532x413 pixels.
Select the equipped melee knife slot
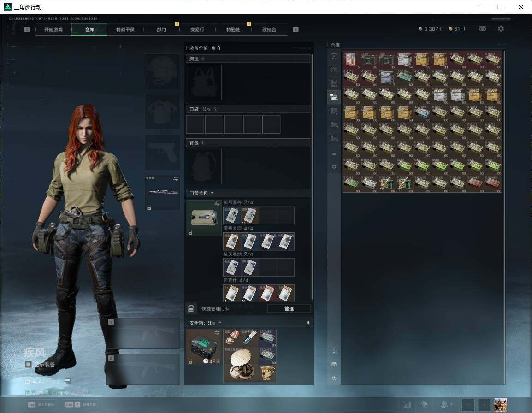163,192
